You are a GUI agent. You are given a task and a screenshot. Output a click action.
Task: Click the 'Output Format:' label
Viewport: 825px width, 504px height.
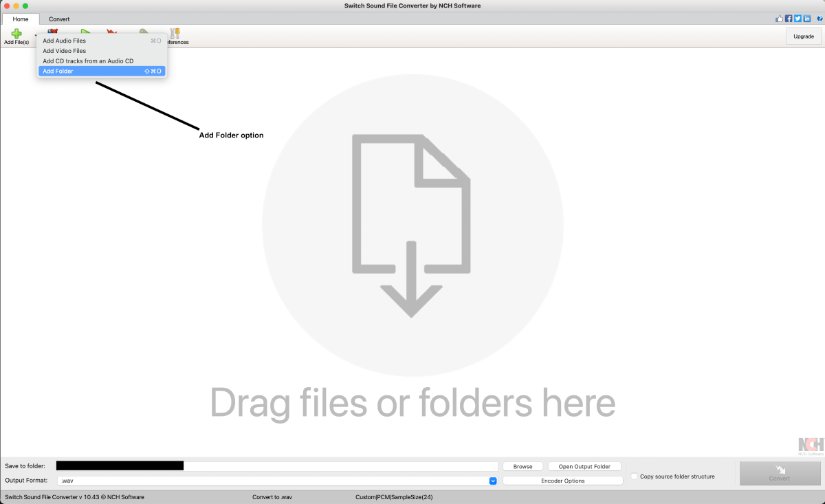pyautogui.click(x=26, y=481)
